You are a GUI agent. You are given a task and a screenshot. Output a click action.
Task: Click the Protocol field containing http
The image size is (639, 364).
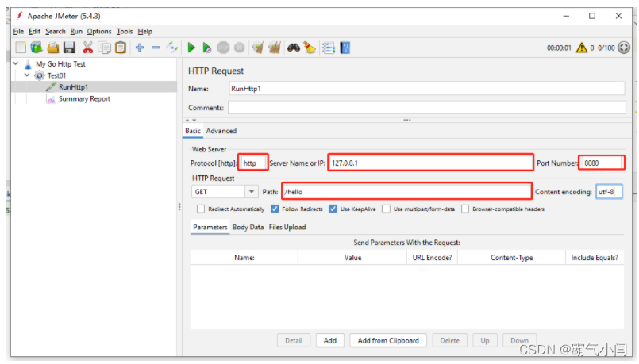click(253, 163)
